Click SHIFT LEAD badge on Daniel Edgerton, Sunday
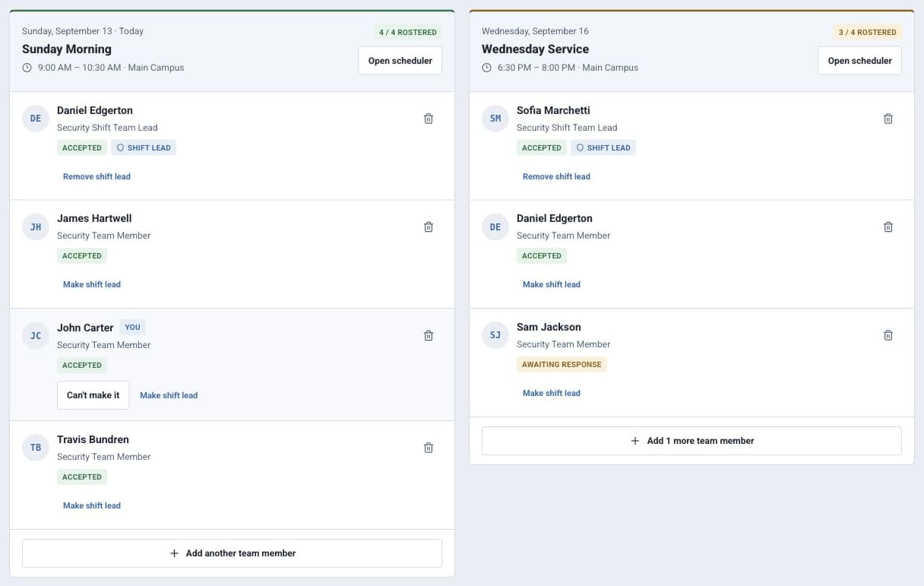 pyautogui.click(x=144, y=148)
